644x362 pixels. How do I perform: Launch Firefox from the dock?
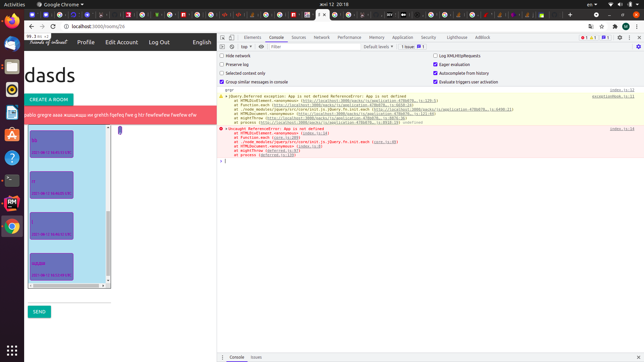point(12,21)
